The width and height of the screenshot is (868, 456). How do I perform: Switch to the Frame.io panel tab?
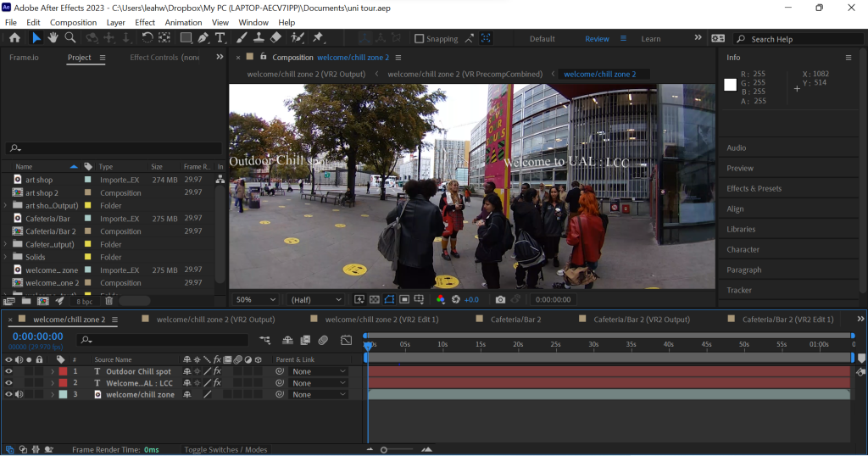[24, 57]
